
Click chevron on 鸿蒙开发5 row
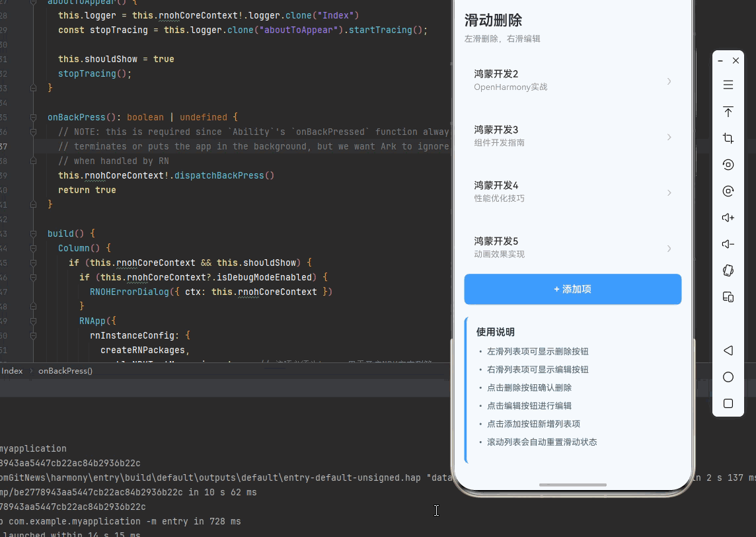669,249
